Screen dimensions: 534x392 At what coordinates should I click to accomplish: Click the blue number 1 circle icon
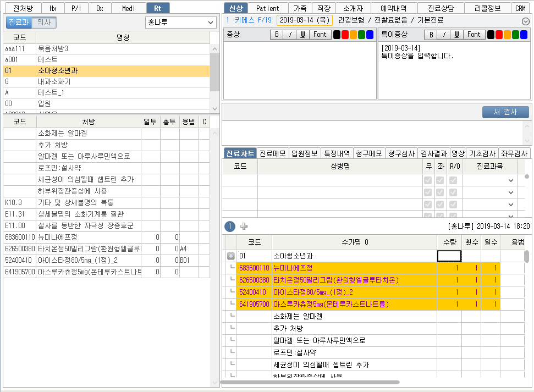[x=230, y=226]
